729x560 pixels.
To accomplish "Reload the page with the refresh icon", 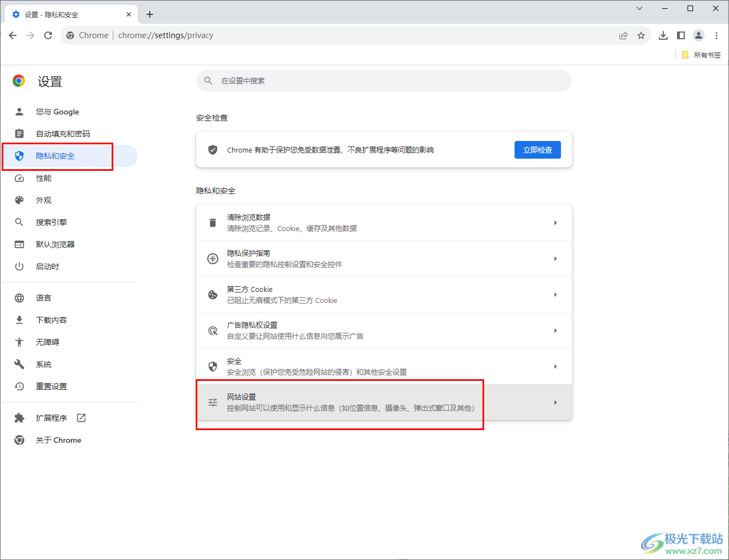I will pos(48,35).
